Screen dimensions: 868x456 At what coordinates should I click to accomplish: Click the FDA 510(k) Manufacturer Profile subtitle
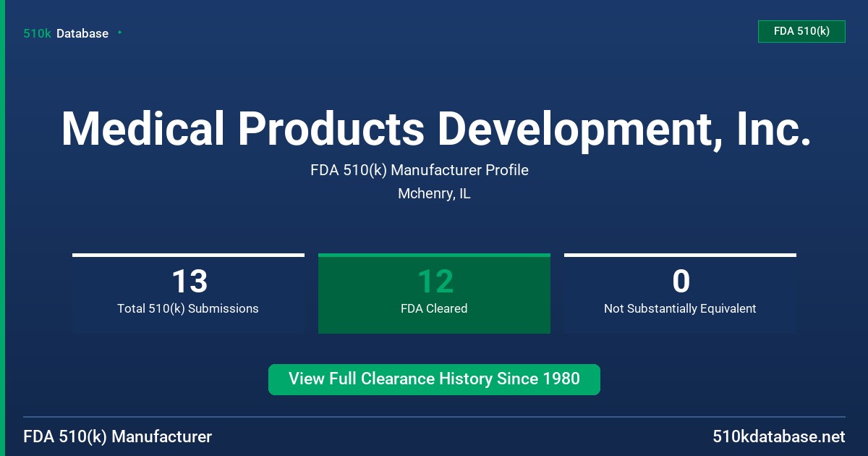[x=420, y=170]
